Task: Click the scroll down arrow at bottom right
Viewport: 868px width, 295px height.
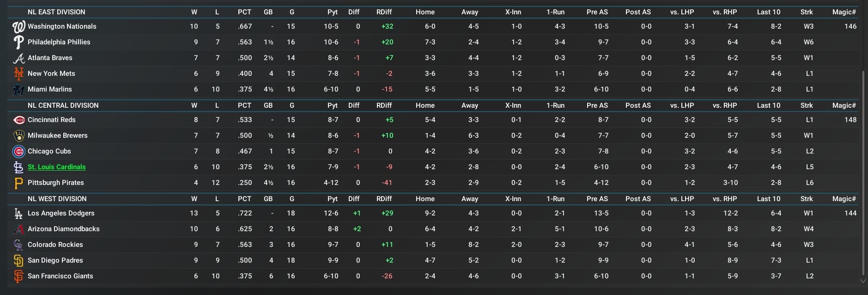Action: pos(863,281)
